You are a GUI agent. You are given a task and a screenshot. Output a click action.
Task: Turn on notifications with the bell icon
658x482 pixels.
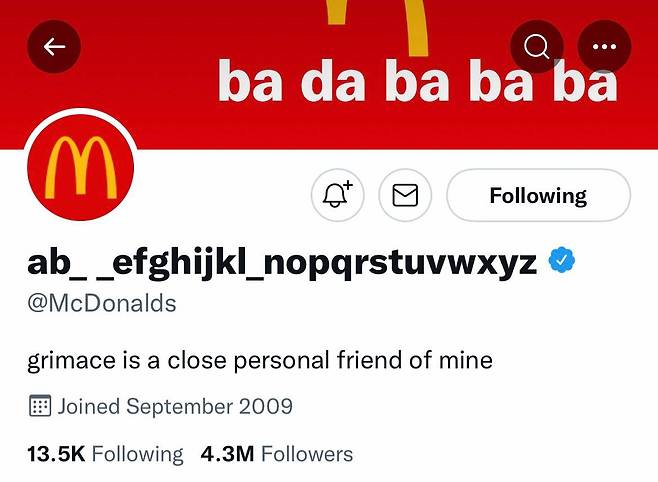point(337,195)
